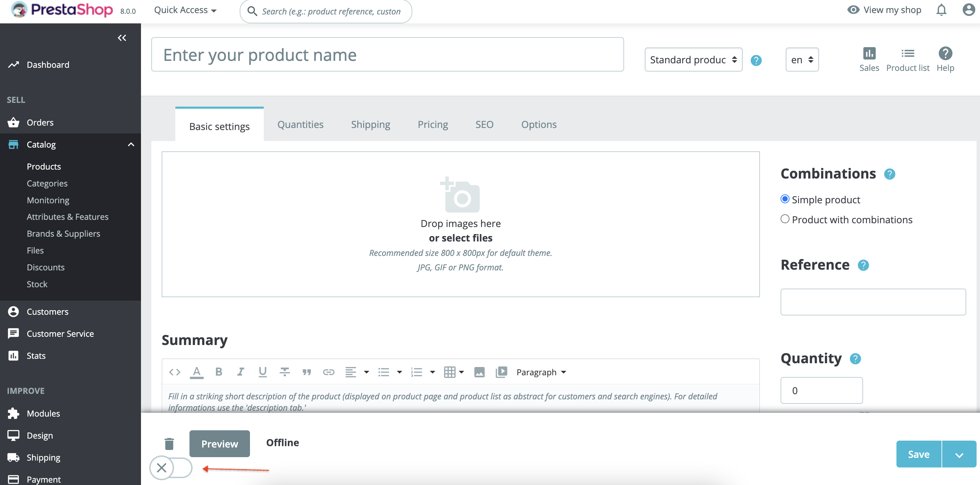Select the Simple product option
The image size is (980, 485).
(785, 199)
